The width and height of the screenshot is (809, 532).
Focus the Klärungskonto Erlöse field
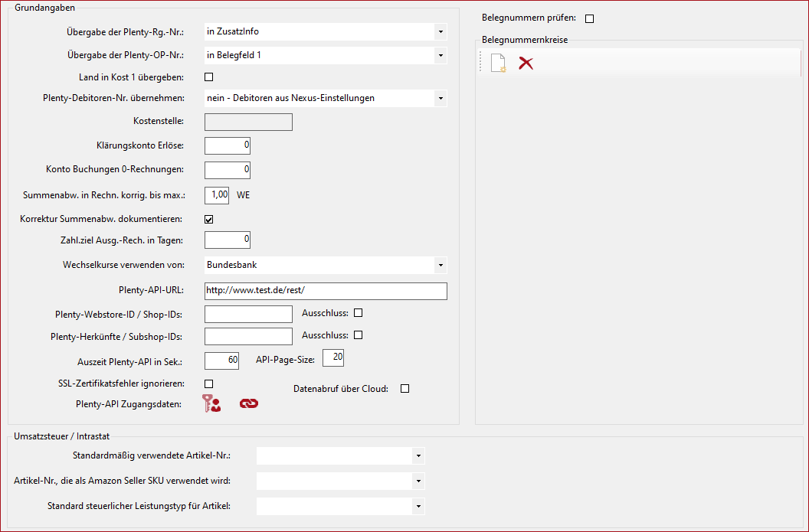tap(228, 145)
